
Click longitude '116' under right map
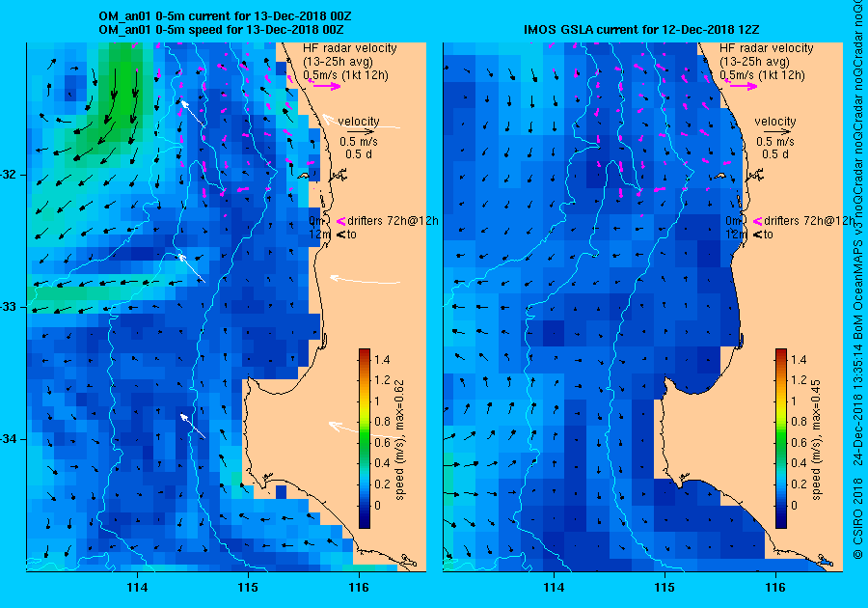point(775,588)
